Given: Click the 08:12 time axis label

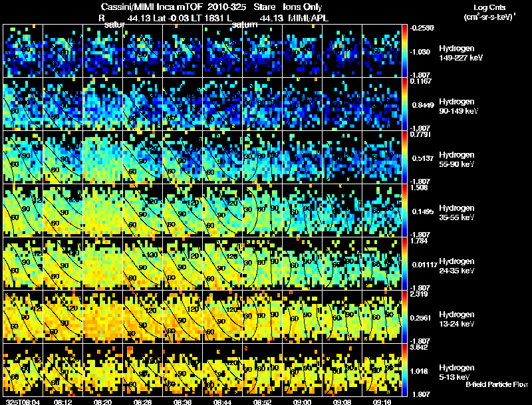Looking at the screenshot, I should click(63, 402).
